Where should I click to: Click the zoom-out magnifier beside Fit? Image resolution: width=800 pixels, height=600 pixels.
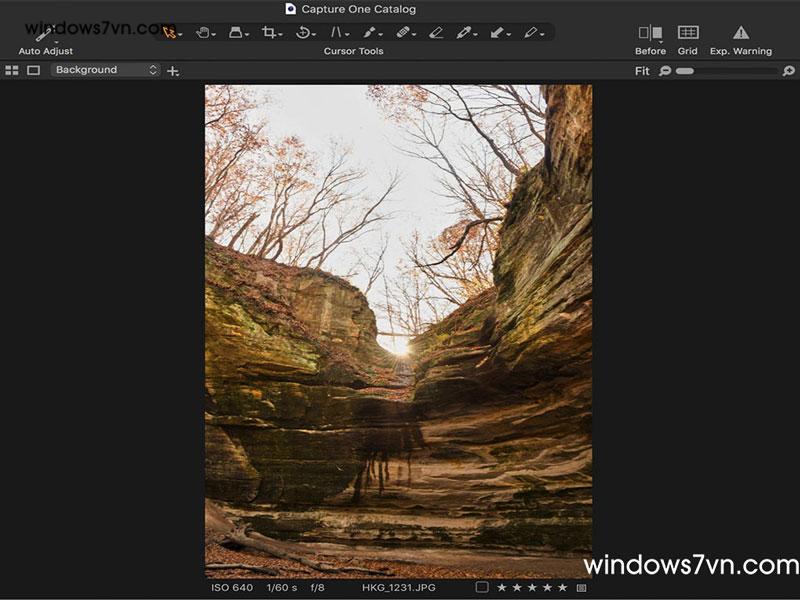point(665,71)
